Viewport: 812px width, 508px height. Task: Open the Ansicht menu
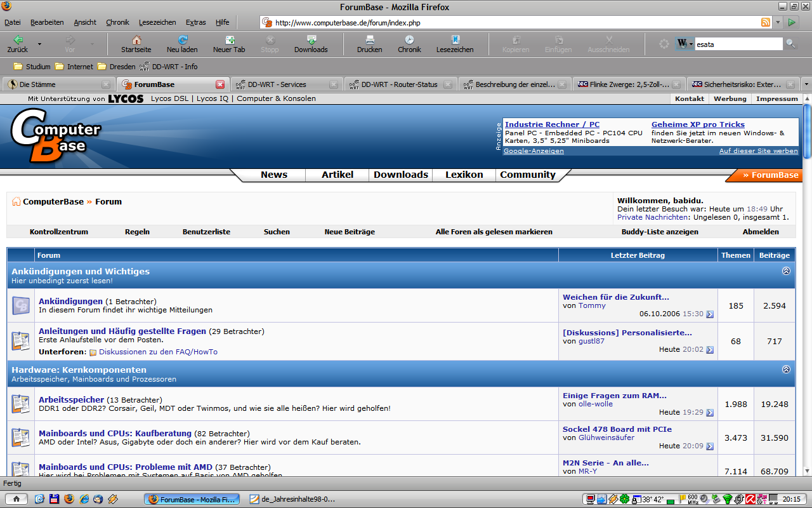click(x=85, y=22)
